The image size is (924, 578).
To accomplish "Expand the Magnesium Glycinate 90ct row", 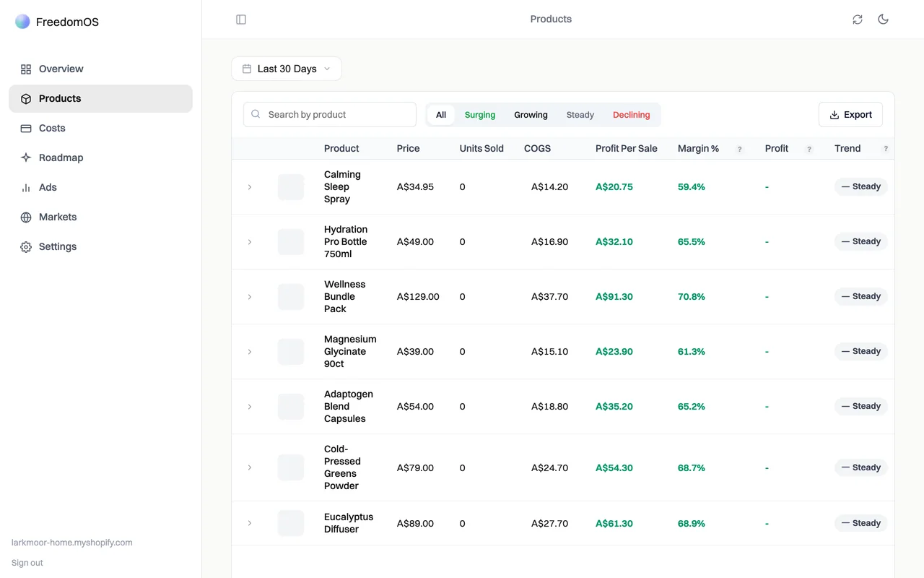I will pos(250,352).
